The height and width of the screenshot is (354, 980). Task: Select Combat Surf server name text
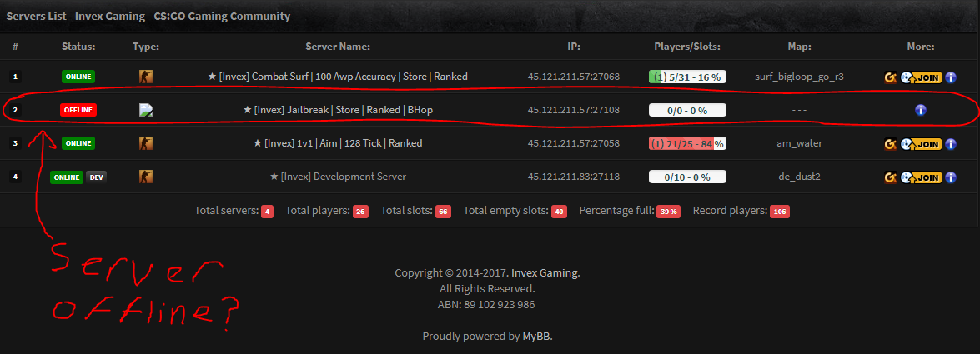(338, 77)
